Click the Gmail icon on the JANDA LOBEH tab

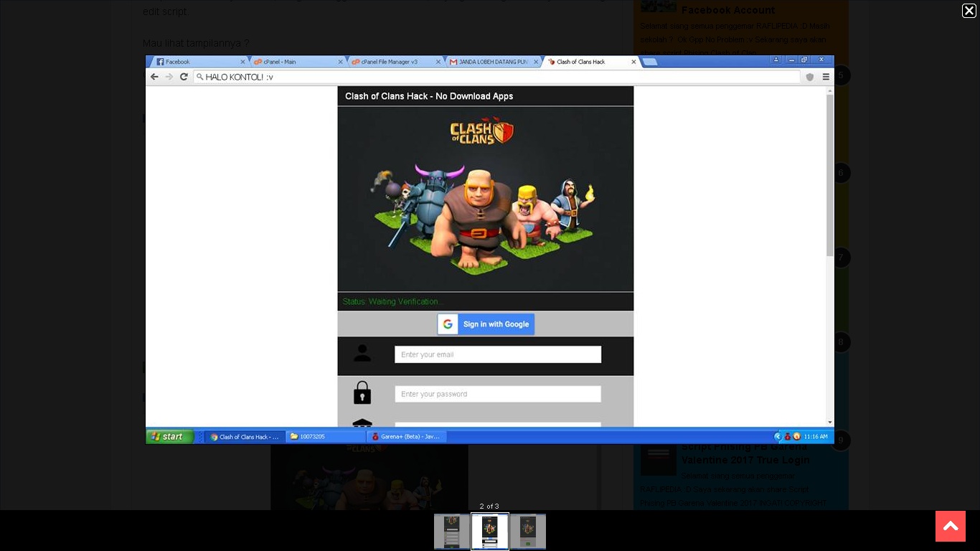[453, 62]
